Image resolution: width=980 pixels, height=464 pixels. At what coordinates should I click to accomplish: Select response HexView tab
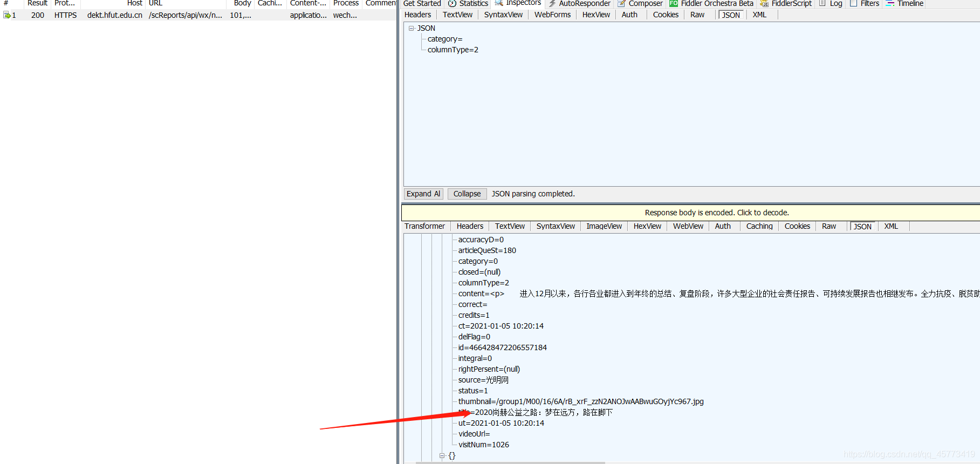647,226
